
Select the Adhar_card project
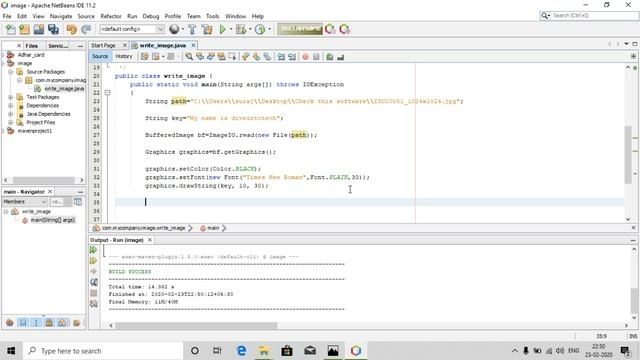click(31, 55)
